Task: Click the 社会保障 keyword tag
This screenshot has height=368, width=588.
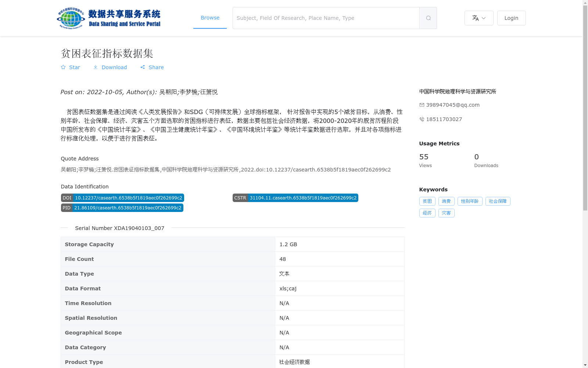Action: click(498, 201)
